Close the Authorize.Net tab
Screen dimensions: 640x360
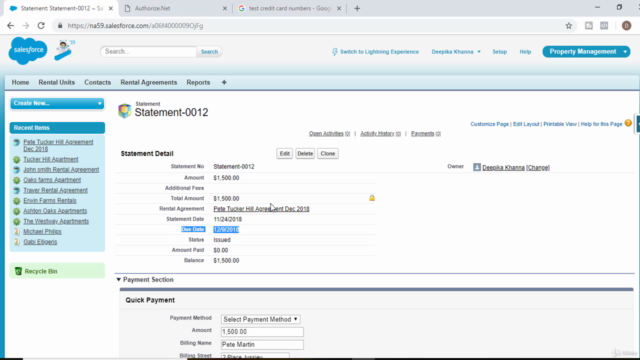click(x=224, y=8)
